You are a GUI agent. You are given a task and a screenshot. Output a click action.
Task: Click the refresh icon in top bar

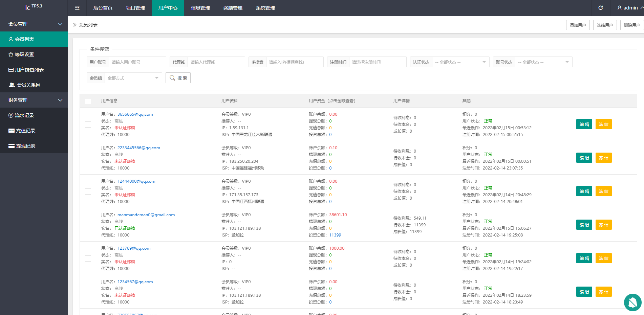(600, 8)
